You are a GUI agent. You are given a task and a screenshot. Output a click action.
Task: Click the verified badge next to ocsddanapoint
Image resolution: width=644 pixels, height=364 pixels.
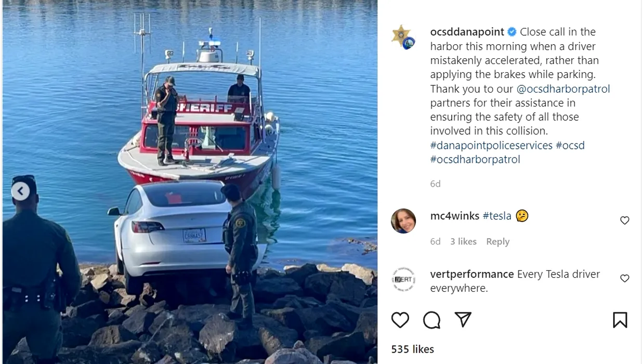(x=511, y=32)
